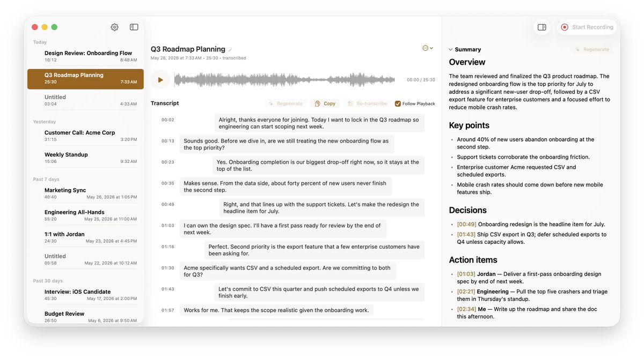Screen dimensions: 644x358
Task: Select the "Alright, thanks everyone" transcript bubble
Action: tap(319, 123)
